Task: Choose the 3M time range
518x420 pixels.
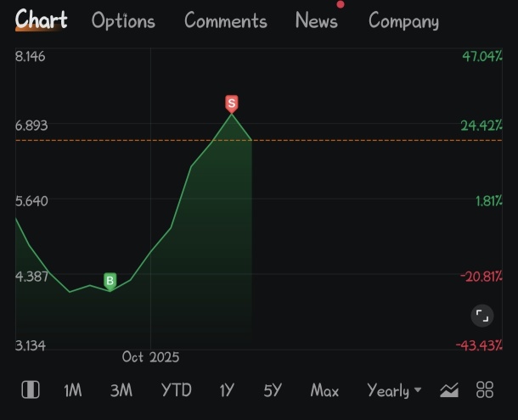Action: coord(121,390)
